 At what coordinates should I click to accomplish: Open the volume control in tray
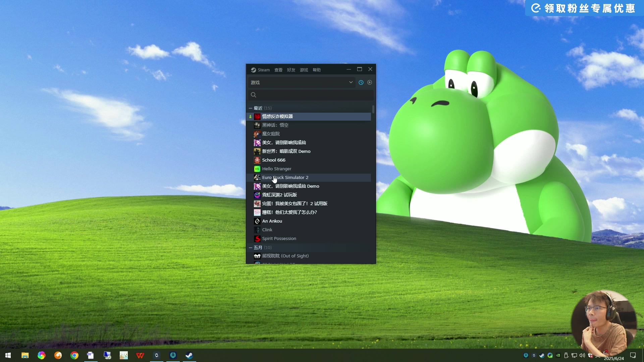[582, 355]
